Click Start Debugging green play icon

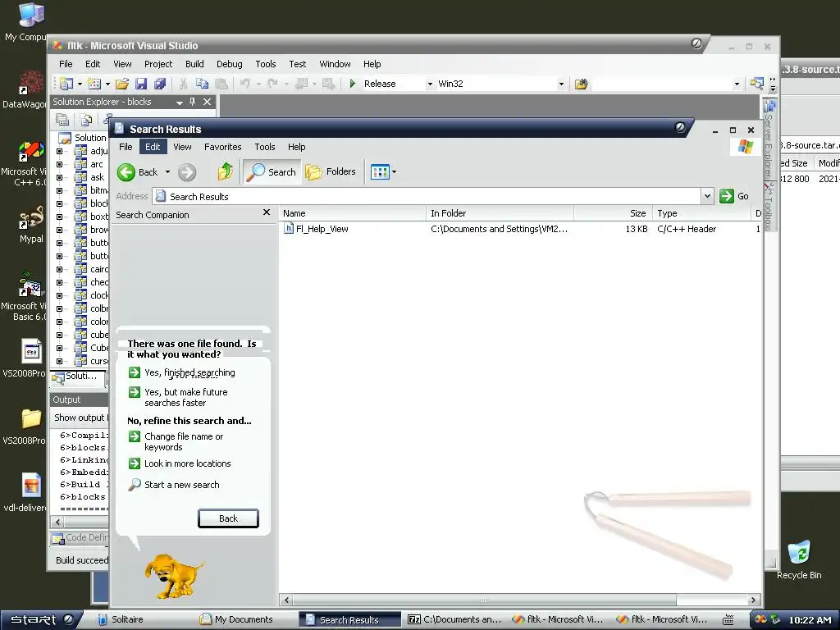(x=353, y=84)
